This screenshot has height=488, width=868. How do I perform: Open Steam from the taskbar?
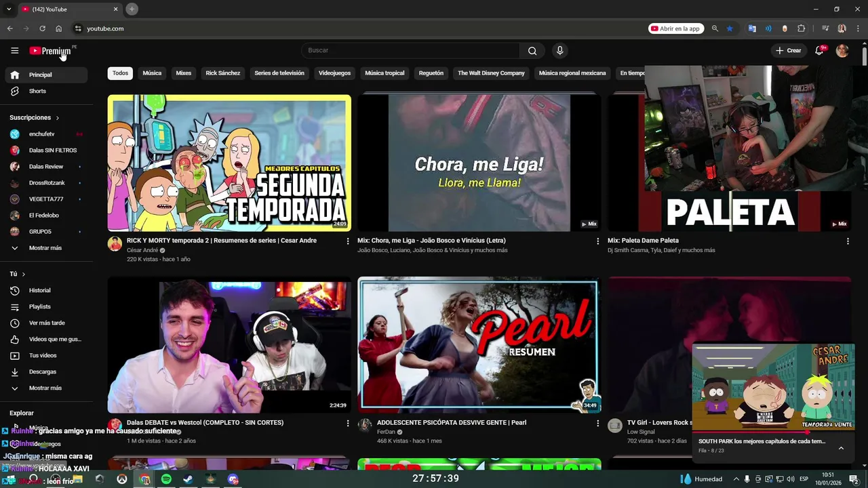[189, 479]
